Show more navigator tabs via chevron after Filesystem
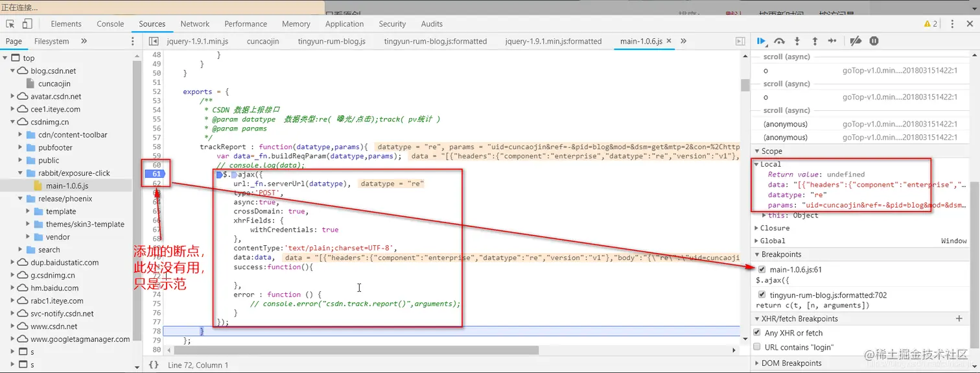This screenshot has height=373, width=980. (84, 41)
